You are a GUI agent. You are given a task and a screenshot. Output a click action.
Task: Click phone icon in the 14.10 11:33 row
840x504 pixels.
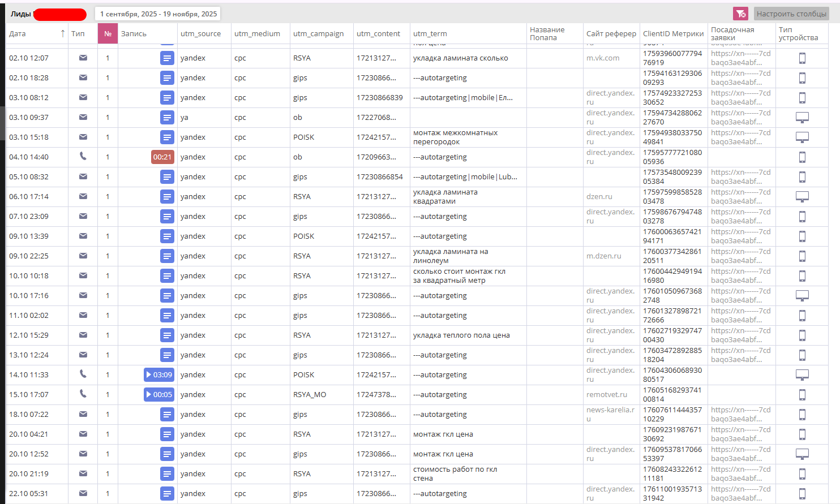[83, 374]
